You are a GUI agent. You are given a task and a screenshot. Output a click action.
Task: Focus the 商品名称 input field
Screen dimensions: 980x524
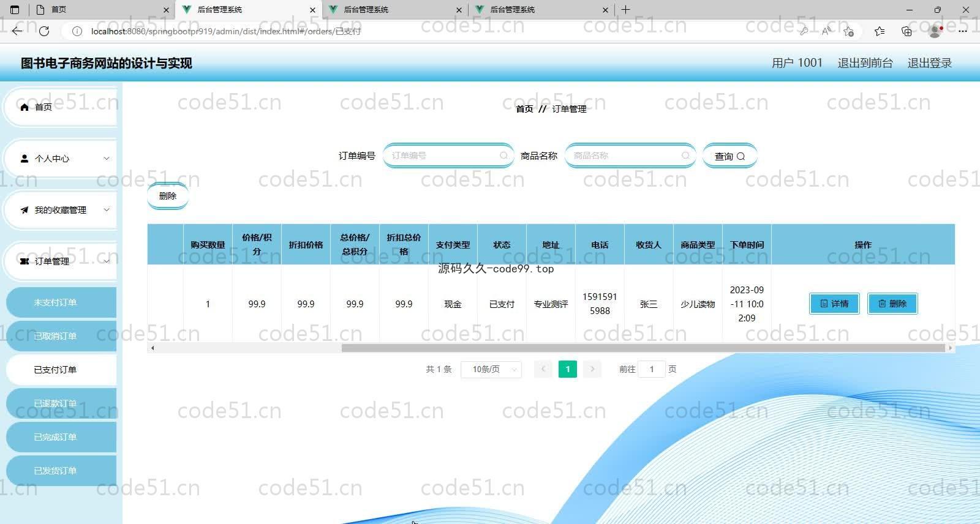click(629, 155)
